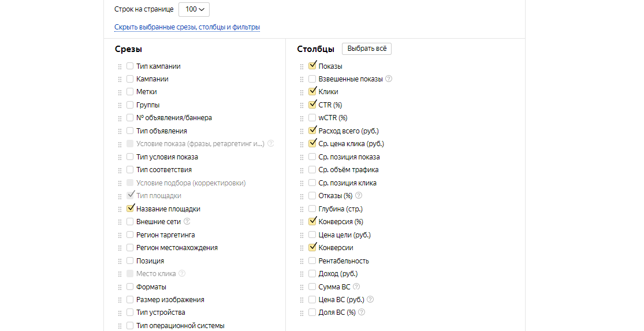Enable the Кампании slice checkbox
Screen dimensions: 644x331
[x=130, y=79]
